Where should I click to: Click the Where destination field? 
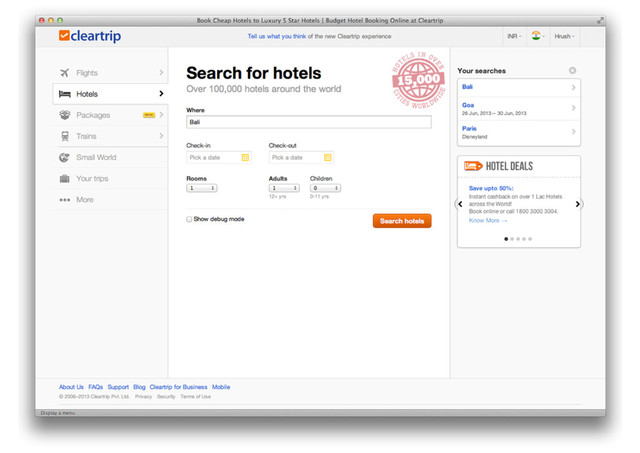309,122
